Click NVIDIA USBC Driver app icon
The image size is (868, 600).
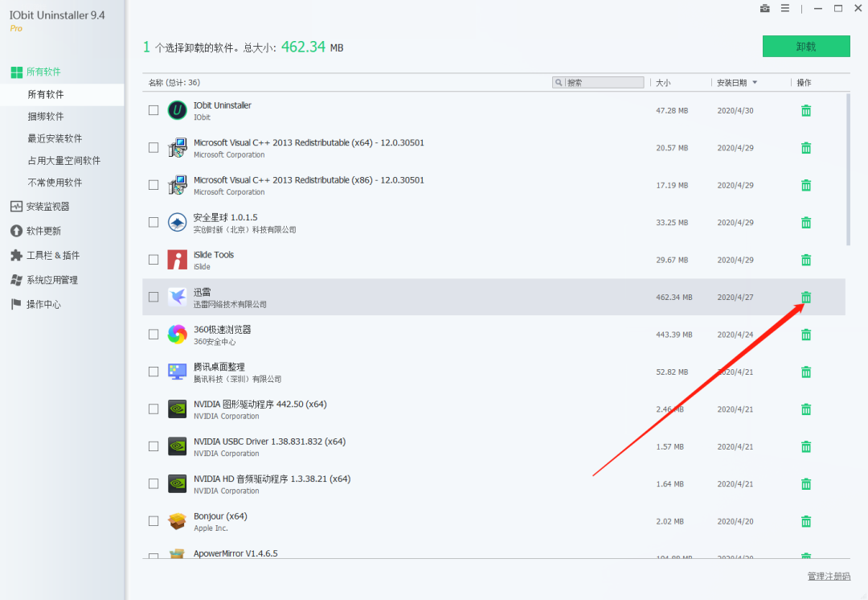pos(177,446)
